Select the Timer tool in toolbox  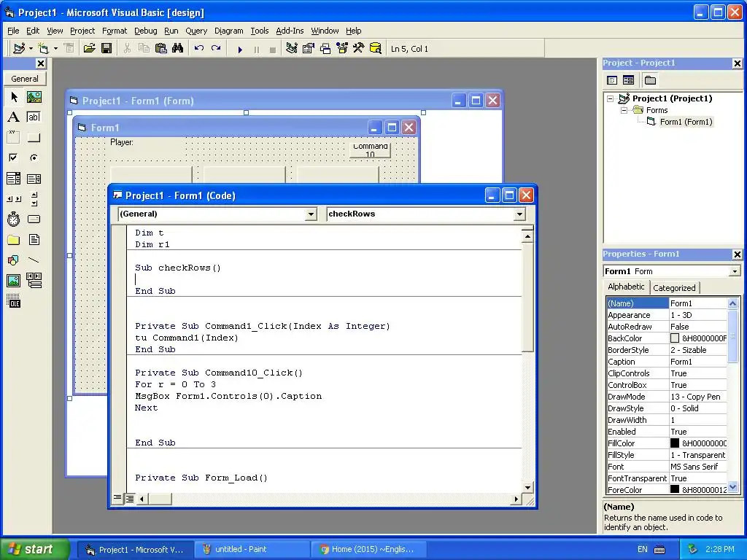pos(14,219)
